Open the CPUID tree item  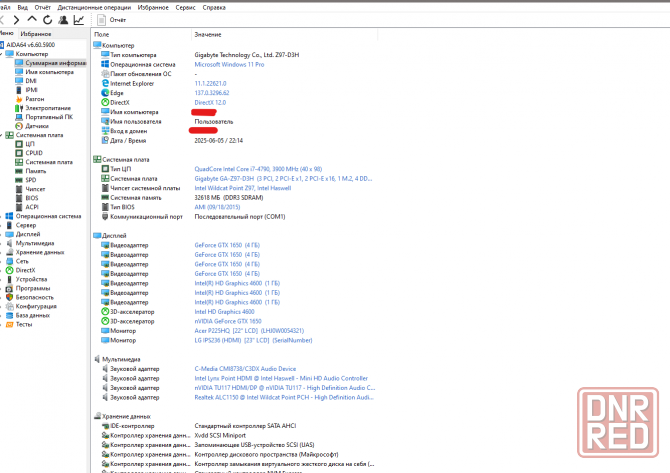pos(29,153)
